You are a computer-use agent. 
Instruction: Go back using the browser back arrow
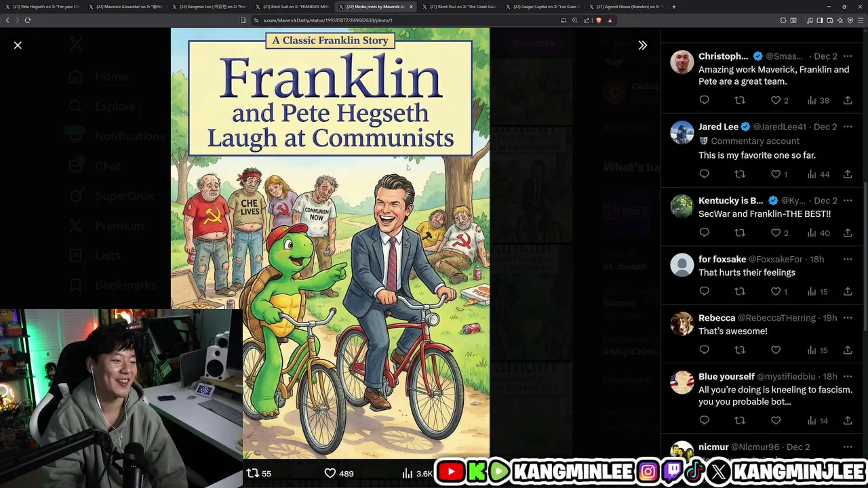pyautogui.click(x=7, y=20)
